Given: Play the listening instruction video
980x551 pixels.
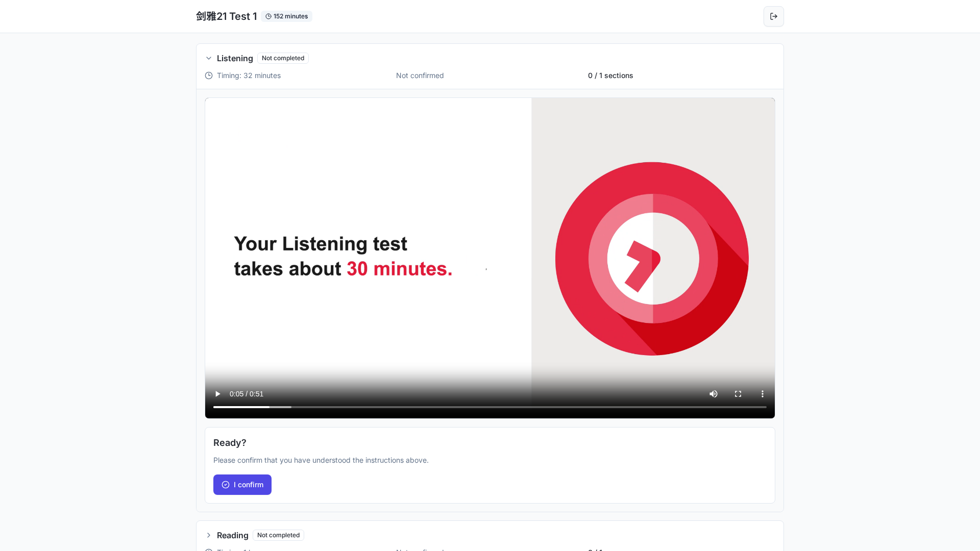Looking at the screenshot, I should tap(217, 394).
